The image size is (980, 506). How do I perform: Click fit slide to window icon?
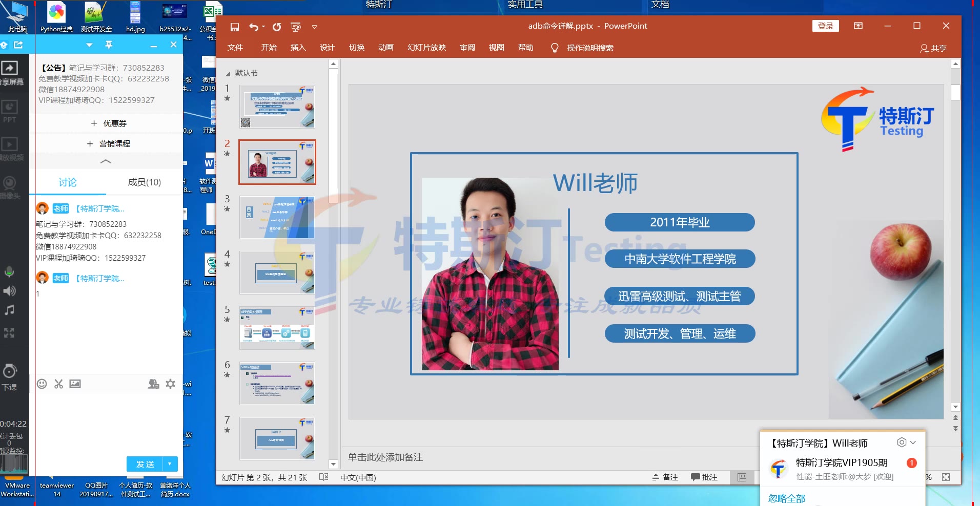[946, 477]
